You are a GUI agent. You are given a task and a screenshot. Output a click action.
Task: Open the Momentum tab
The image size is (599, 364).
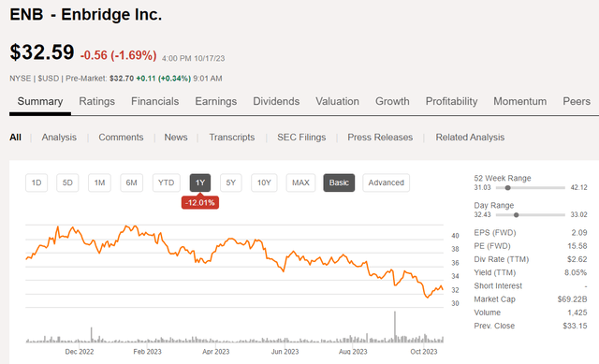(520, 101)
